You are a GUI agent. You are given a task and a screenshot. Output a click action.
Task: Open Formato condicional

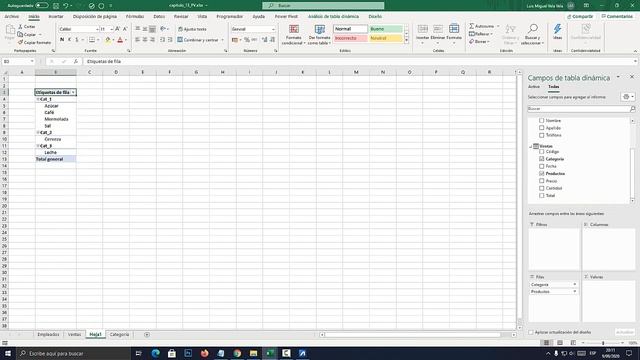tap(293, 35)
